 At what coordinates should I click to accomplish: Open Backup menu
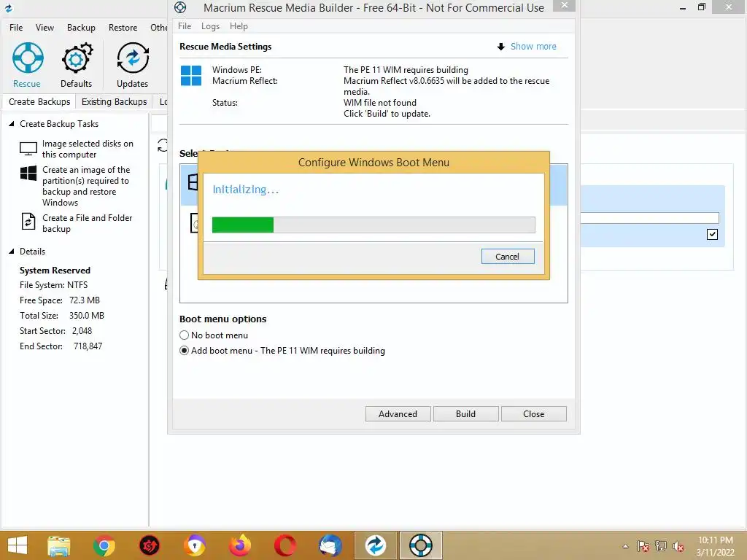click(81, 28)
